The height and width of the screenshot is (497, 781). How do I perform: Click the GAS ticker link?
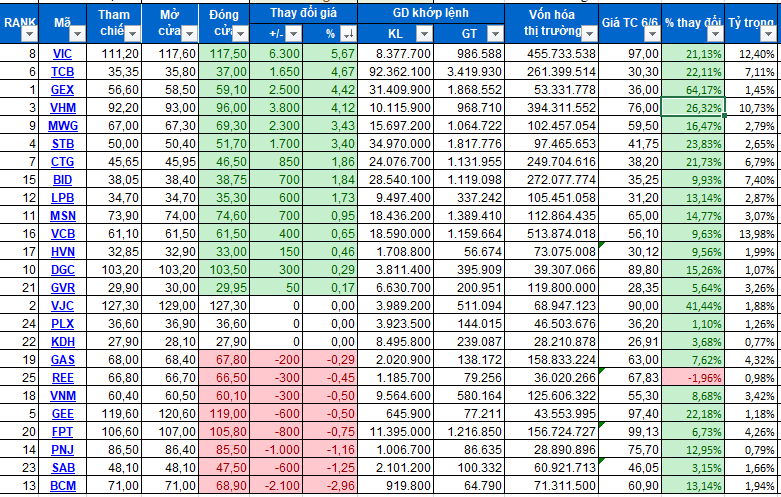pyautogui.click(x=62, y=360)
